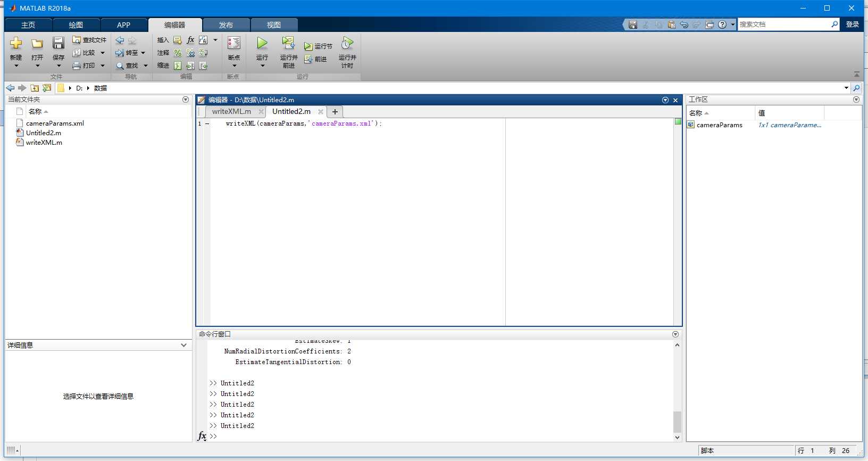Switch to the Publish (发布) ribbon tab

(226, 25)
